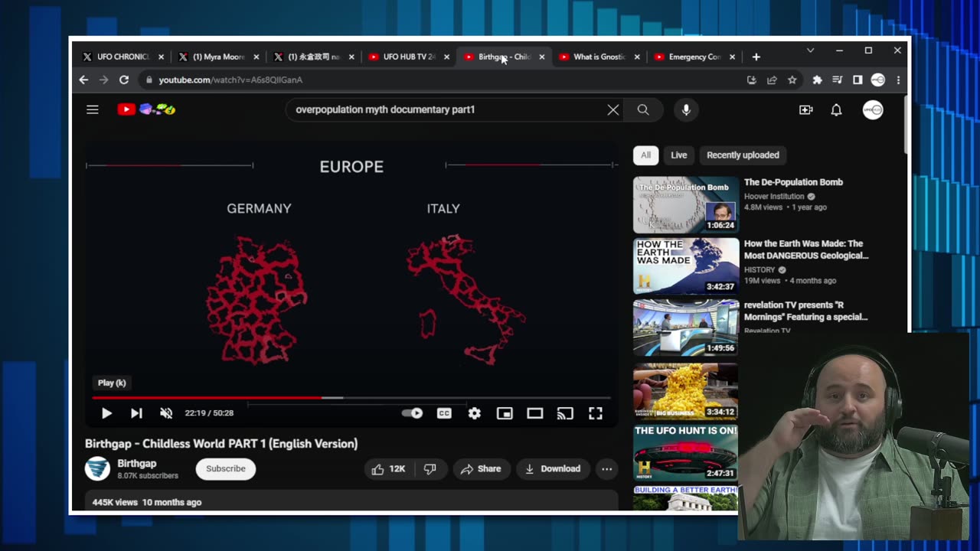Open Create video icon
The width and height of the screenshot is (980, 551).
pyautogui.click(x=805, y=109)
